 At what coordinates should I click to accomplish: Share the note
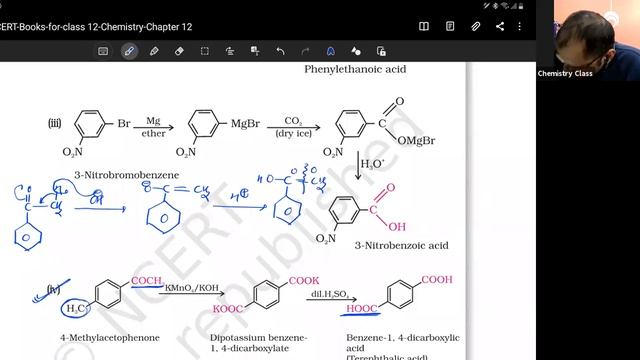tap(500, 27)
